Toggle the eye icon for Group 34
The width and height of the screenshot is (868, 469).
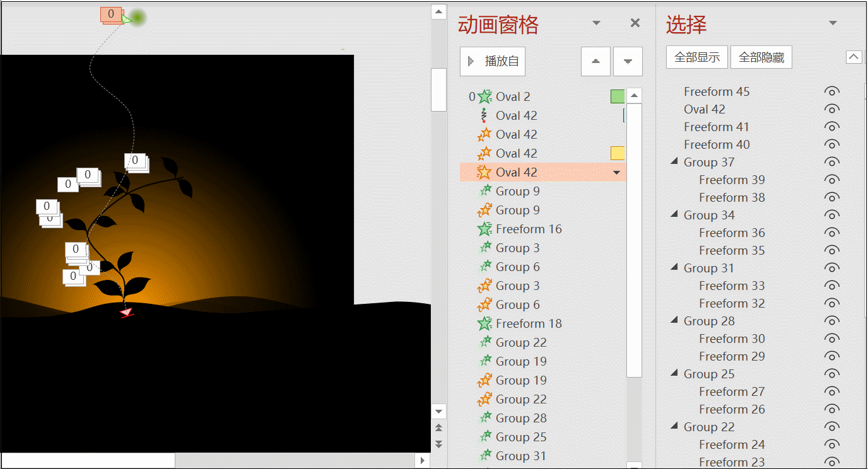(832, 215)
